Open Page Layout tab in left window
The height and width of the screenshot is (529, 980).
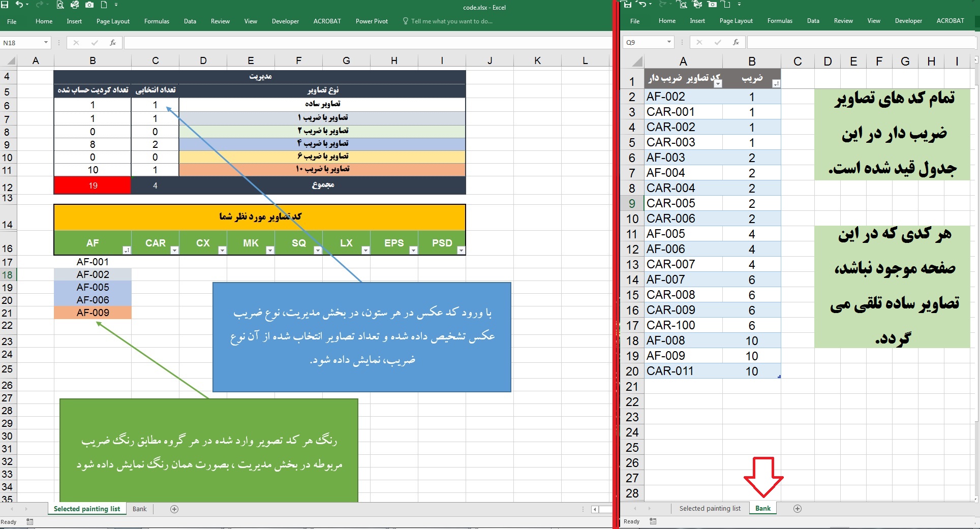coord(113,21)
